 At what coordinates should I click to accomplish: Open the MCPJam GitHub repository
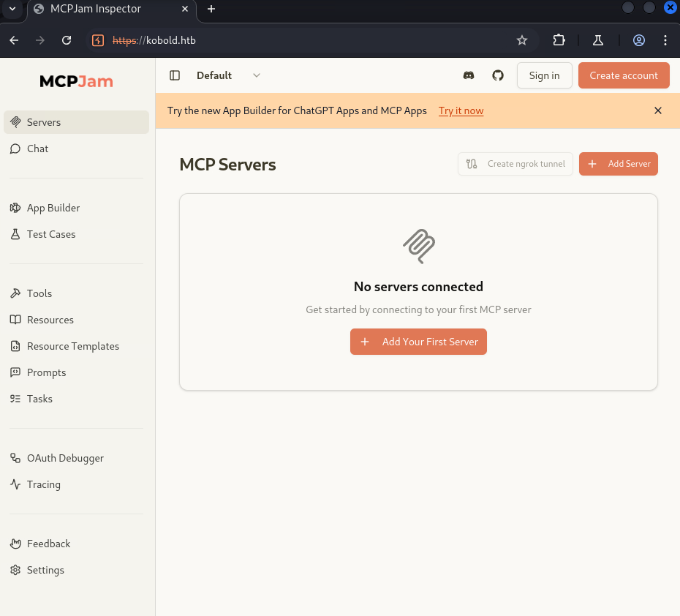pos(498,75)
